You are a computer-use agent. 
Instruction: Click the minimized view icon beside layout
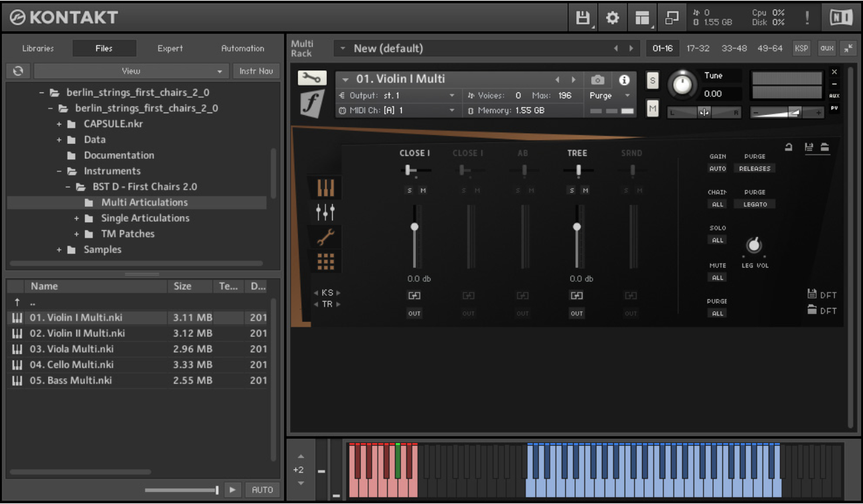click(x=672, y=18)
